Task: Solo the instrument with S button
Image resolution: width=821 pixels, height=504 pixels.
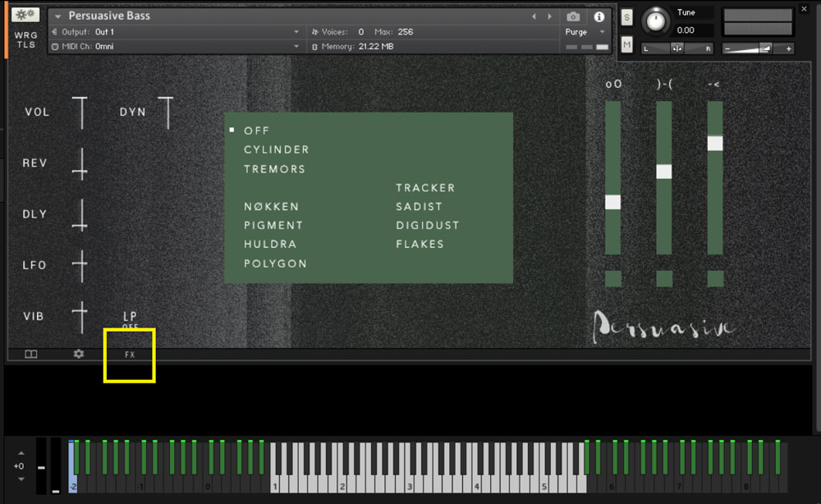Action: pos(626,18)
